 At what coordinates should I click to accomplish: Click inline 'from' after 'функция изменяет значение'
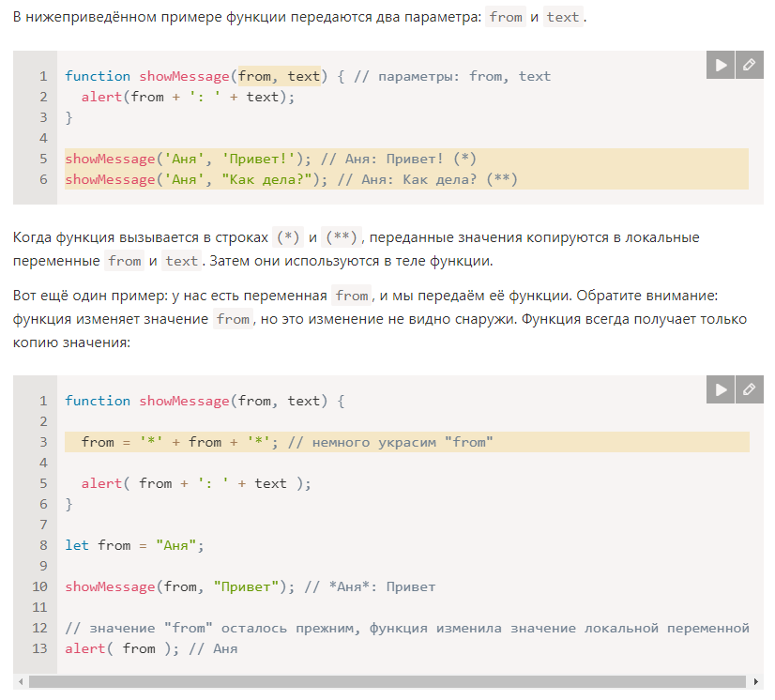(x=234, y=319)
